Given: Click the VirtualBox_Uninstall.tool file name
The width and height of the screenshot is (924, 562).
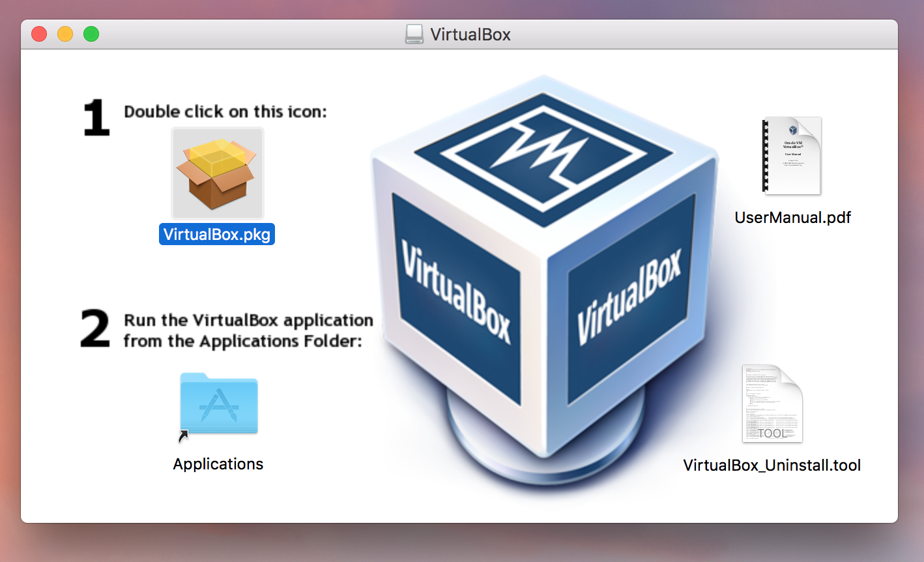Looking at the screenshot, I should (772, 465).
